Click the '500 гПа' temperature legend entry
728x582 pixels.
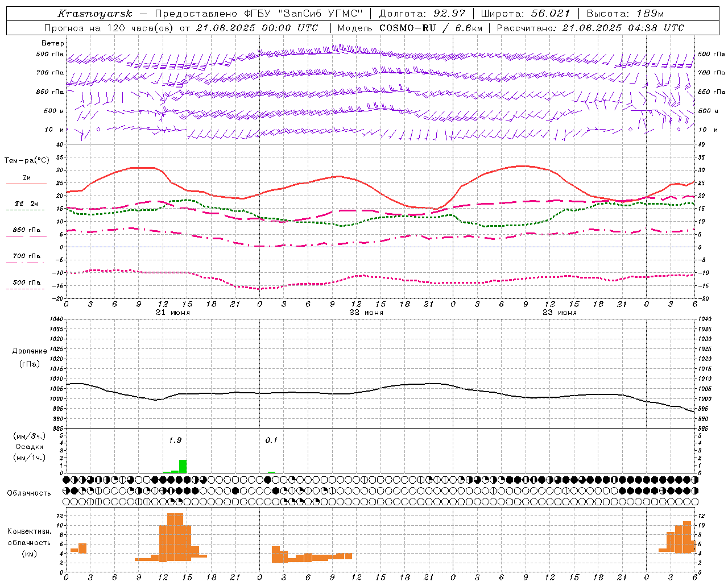click(26, 282)
